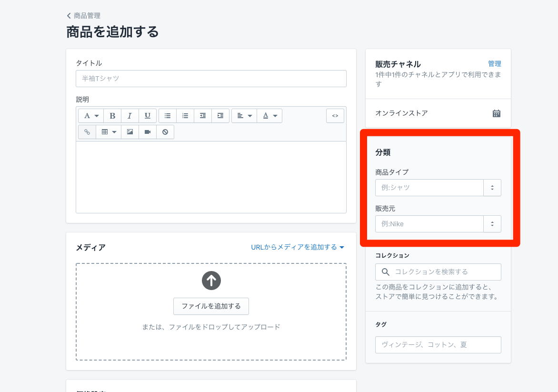Insert a numbered list
This screenshot has width=558, height=392.
click(185, 116)
